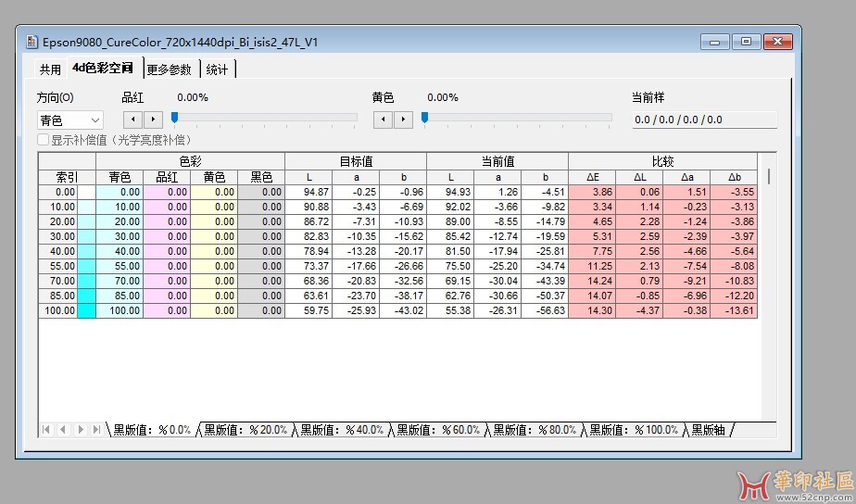Click ΔE cell value 14.30
This screenshot has height=504, width=856.
coord(592,310)
